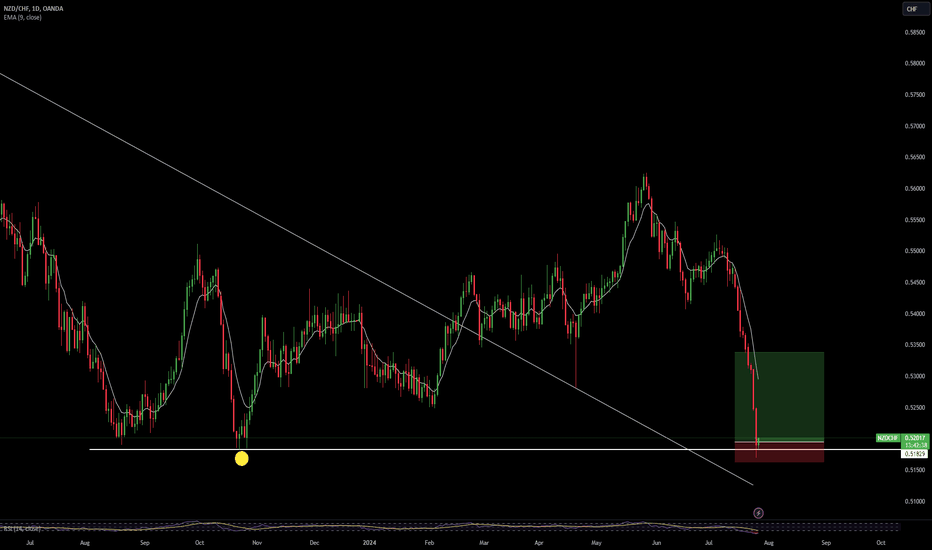Click the 0.58000 price axis label
The image size is (932, 550).
coord(914,63)
